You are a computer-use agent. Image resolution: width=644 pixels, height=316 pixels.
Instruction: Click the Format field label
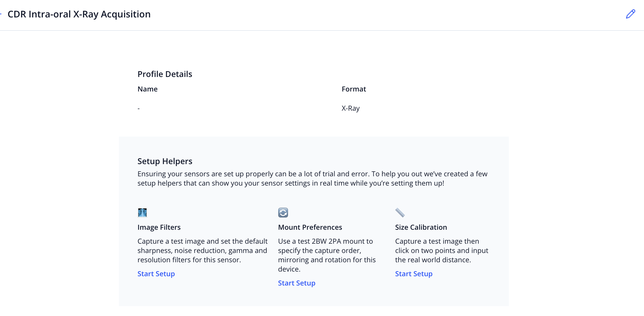(x=354, y=89)
